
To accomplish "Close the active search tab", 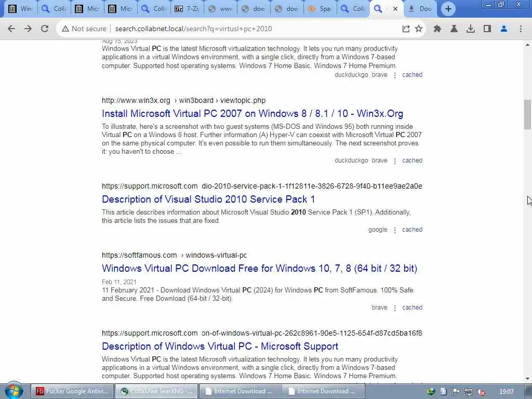I will [395, 9].
